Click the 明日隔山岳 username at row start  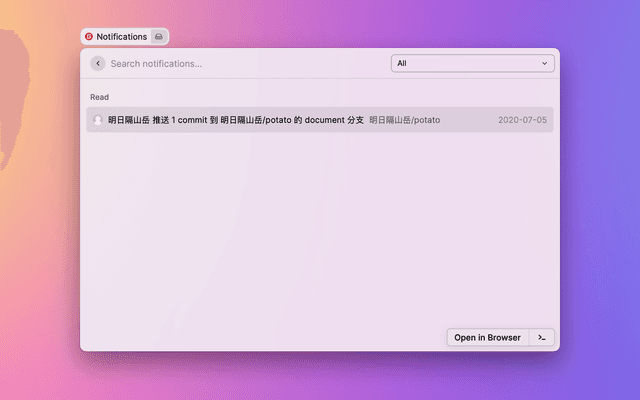(128, 120)
